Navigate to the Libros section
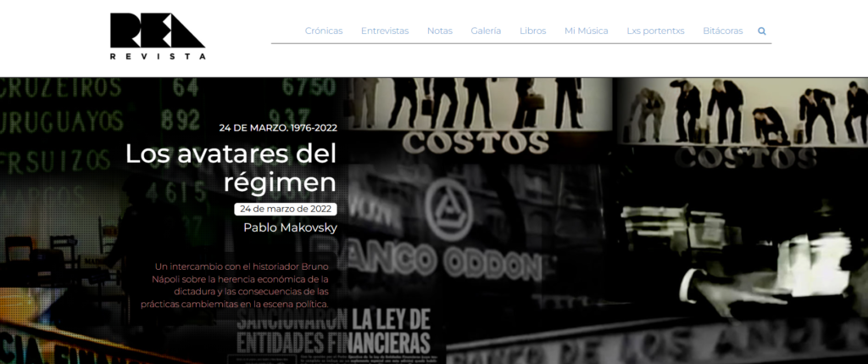Screen dimensions: 868x364 point(532,31)
